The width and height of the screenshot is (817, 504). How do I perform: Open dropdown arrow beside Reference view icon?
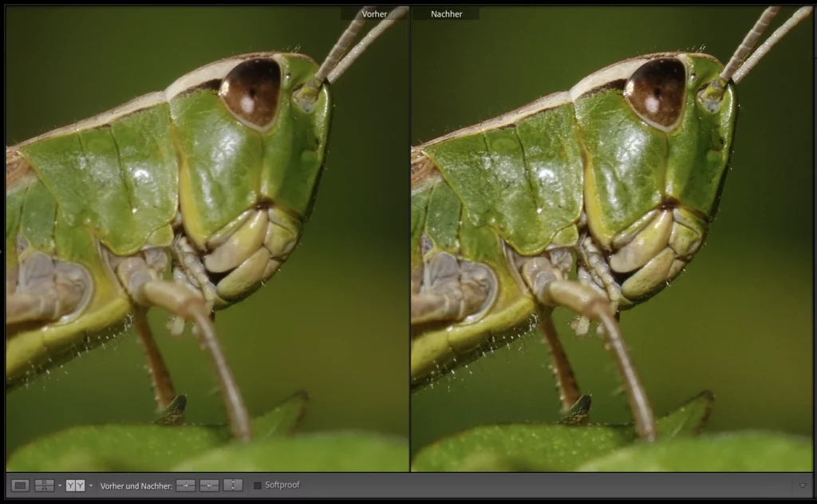(x=60, y=486)
